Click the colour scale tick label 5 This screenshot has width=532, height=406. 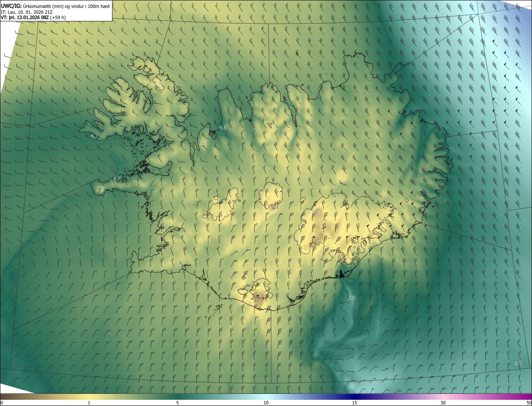[177, 403]
